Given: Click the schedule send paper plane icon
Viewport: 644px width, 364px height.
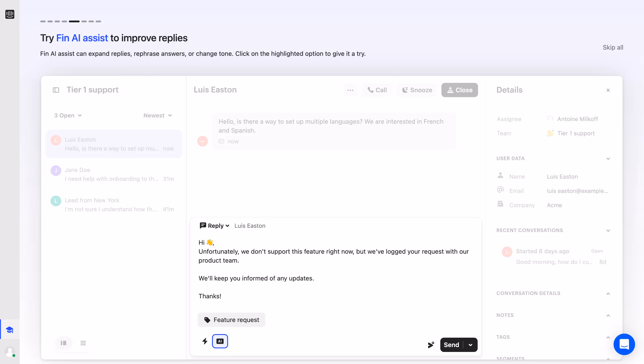Looking at the screenshot, I should (431, 345).
